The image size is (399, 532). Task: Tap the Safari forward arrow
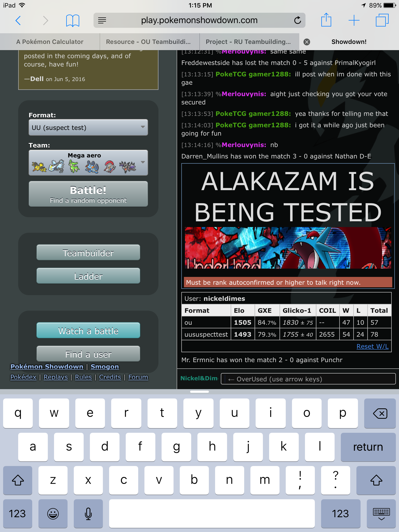(x=45, y=20)
